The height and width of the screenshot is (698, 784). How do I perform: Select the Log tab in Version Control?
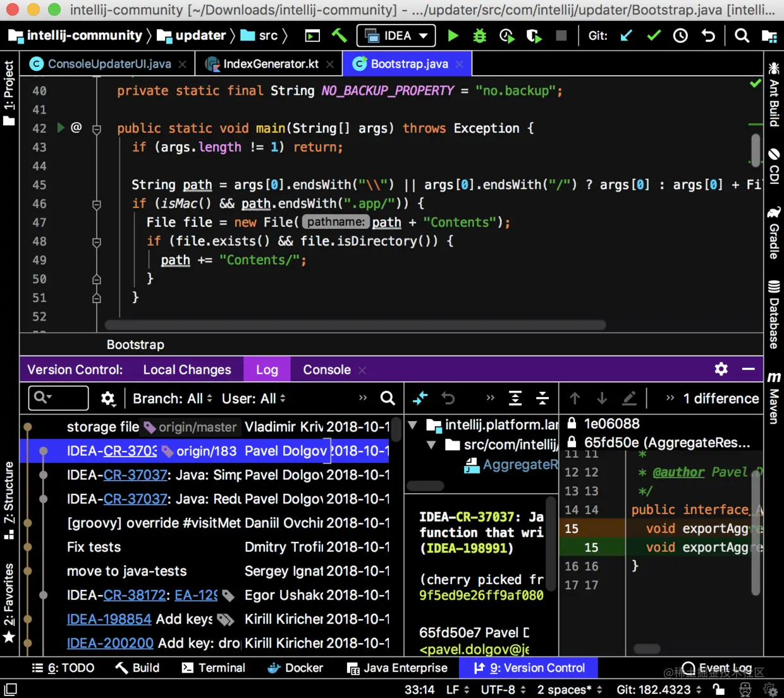pyautogui.click(x=267, y=370)
